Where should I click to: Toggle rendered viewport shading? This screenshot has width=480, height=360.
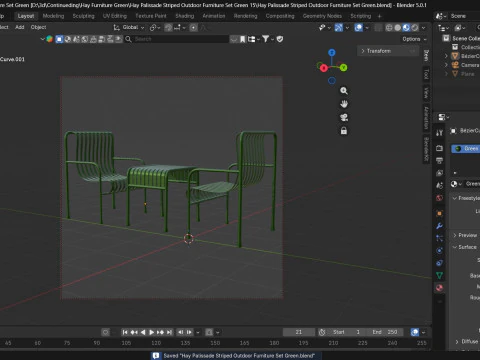pyautogui.click(x=415, y=28)
